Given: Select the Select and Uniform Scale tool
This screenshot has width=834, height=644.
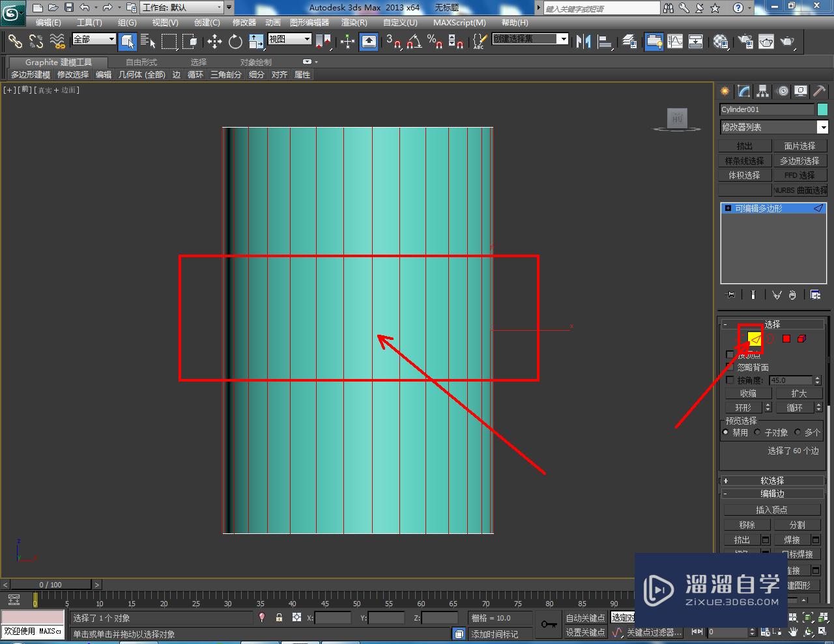Looking at the screenshot, I should [x=256, y=42].
